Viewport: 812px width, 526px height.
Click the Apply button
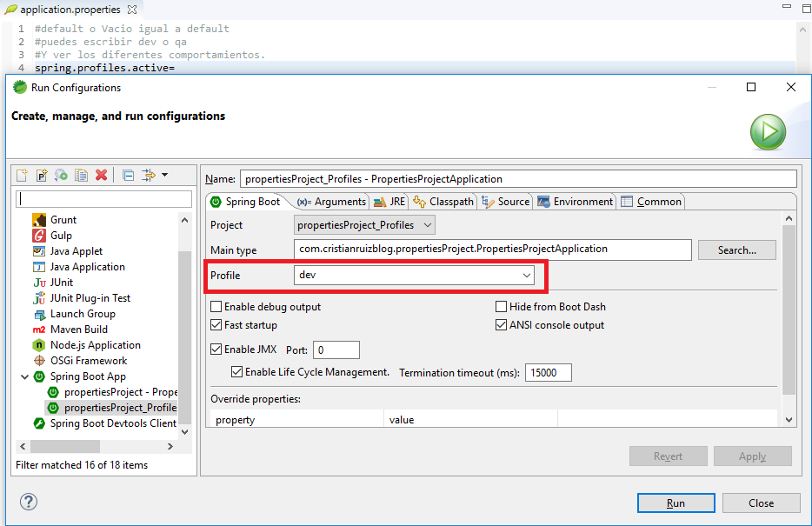(752, 456)
